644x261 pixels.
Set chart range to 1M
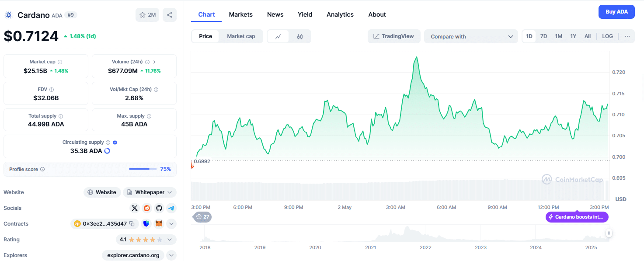coord(558,36)
